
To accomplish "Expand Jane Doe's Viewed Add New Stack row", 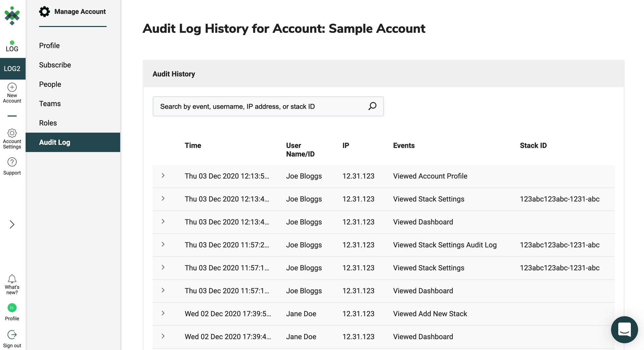I will [163, 313].
